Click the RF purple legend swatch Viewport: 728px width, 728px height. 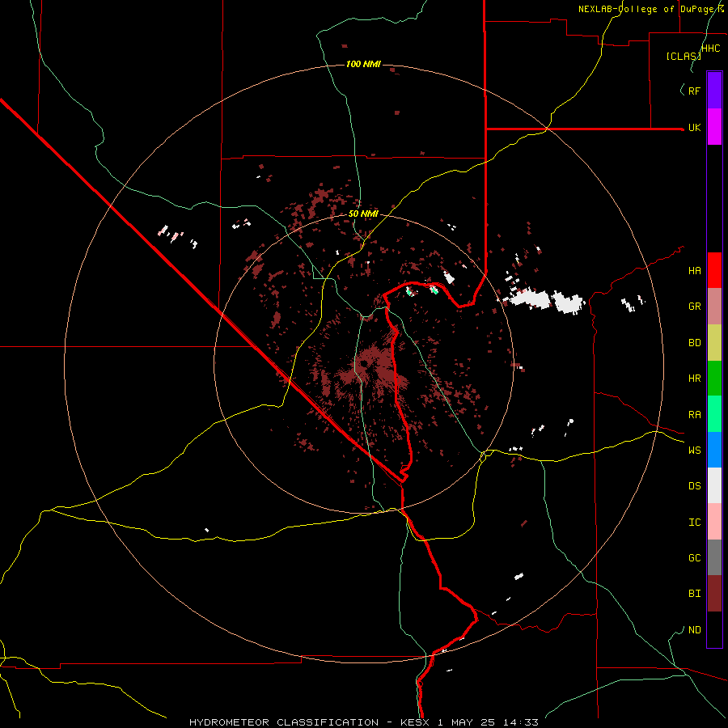tap(714, 91)
